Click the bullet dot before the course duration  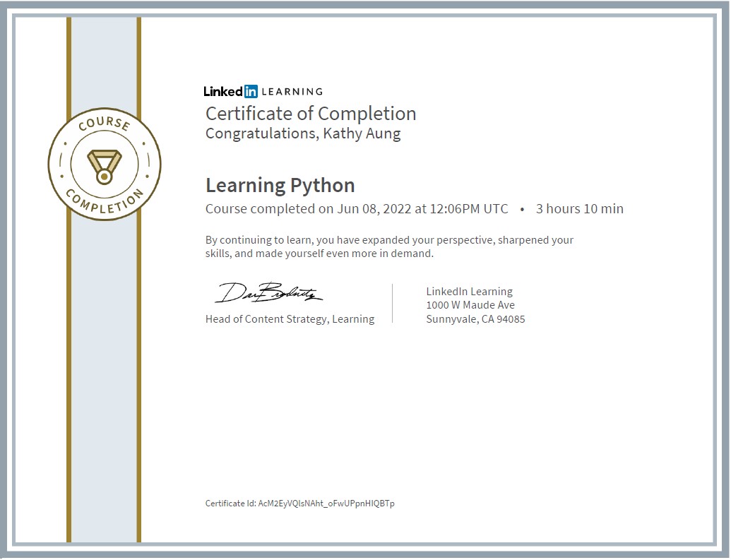pyautogui.click(x=522, y=210)
